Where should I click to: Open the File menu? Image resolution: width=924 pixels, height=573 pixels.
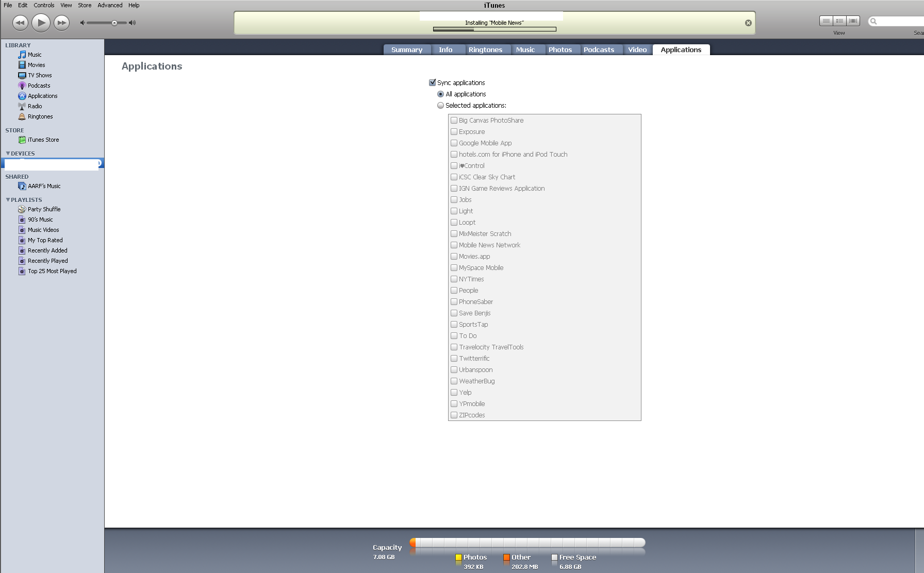point(8,5)
